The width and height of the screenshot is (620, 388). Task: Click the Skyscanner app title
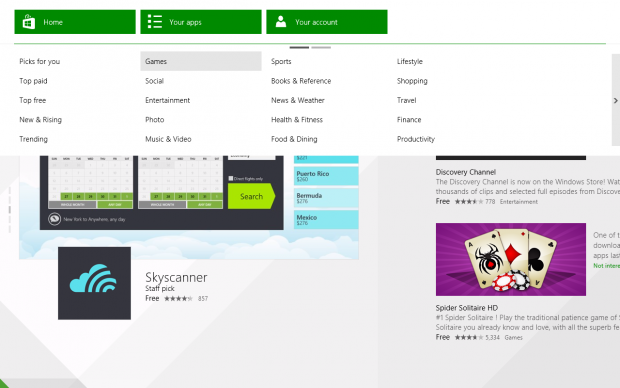point(176,277)
